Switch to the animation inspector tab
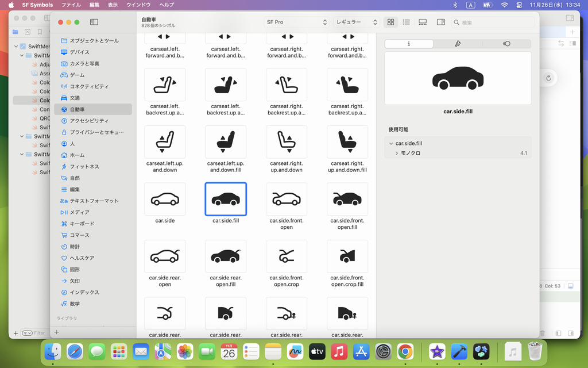 coord(506,44)
